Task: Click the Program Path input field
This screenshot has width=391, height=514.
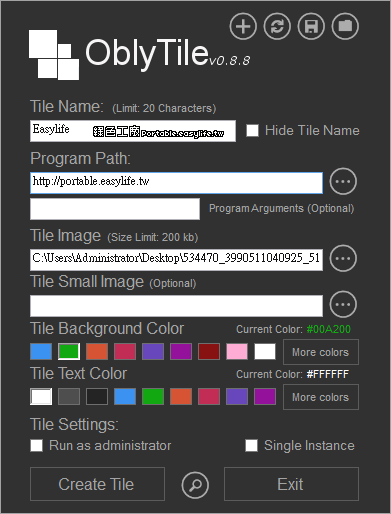Action: tap(176, 183)
